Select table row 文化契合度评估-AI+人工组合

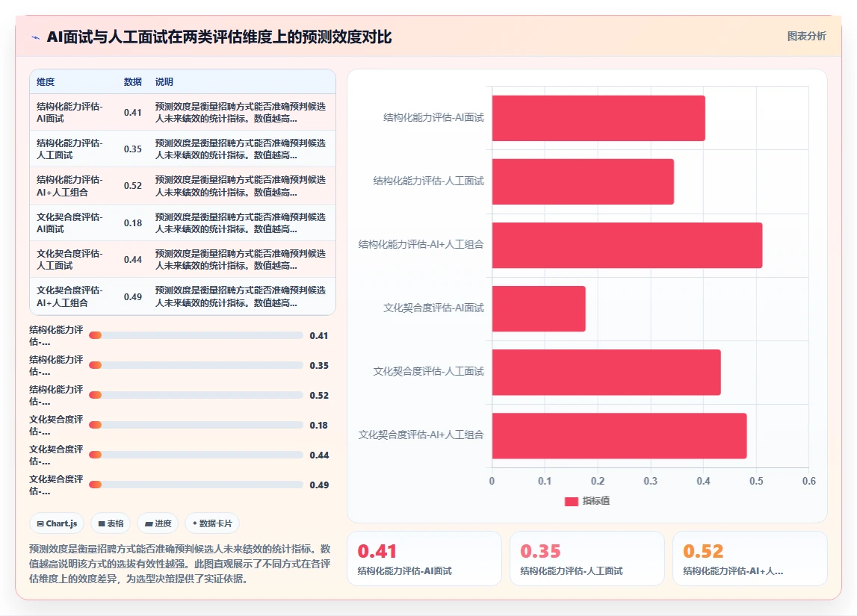coord(182,296)
